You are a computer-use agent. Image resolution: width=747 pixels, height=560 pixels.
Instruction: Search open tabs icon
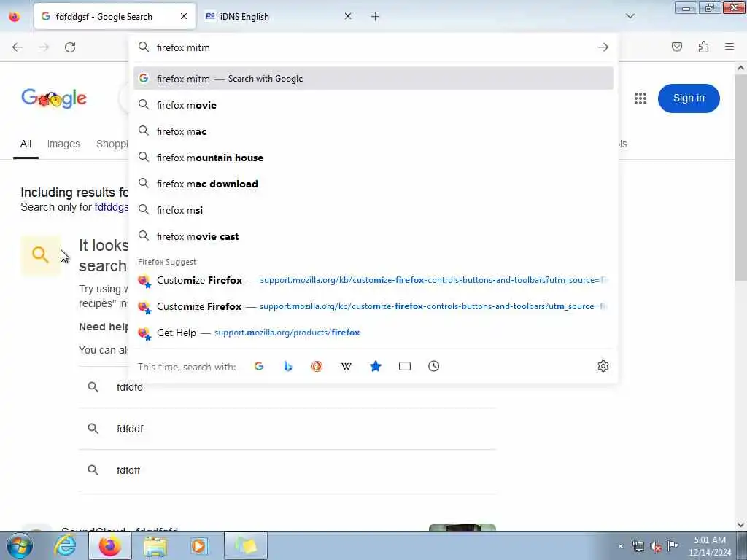tap(404, 366)
